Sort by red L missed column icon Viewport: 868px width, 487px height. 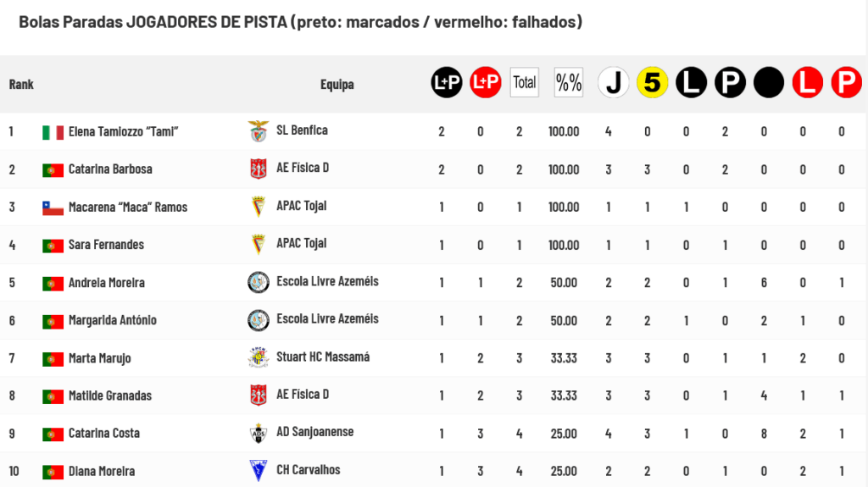(x=808, y=82)
